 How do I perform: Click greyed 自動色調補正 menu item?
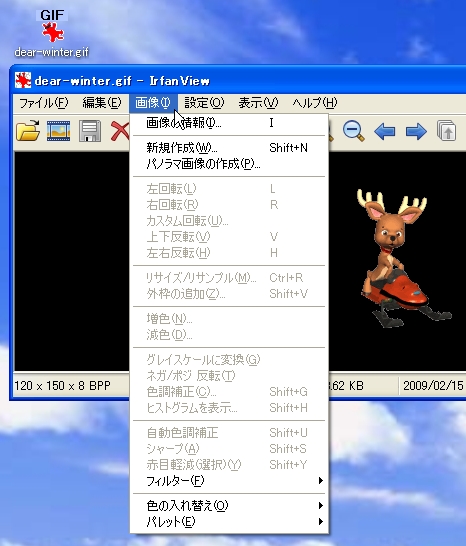click(x=229, y=433)
